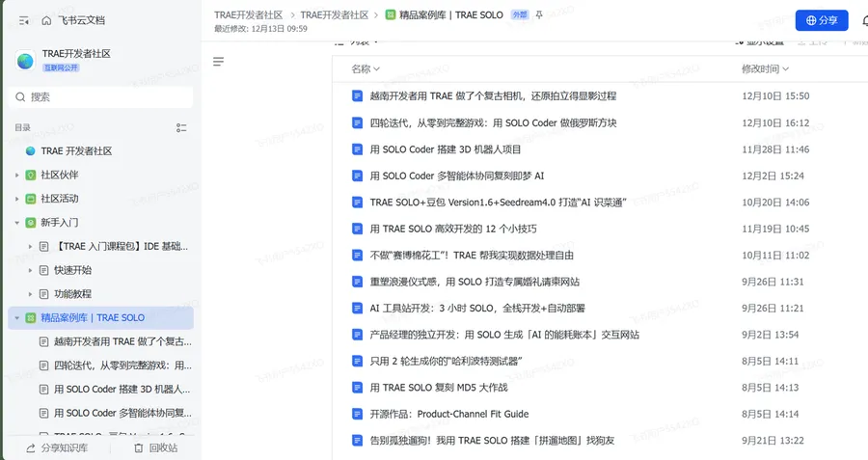Open sidebar item 用 SOLO Coder 多智能体协同复
Viewport: 868px width, 460px height.
point(122,413)
